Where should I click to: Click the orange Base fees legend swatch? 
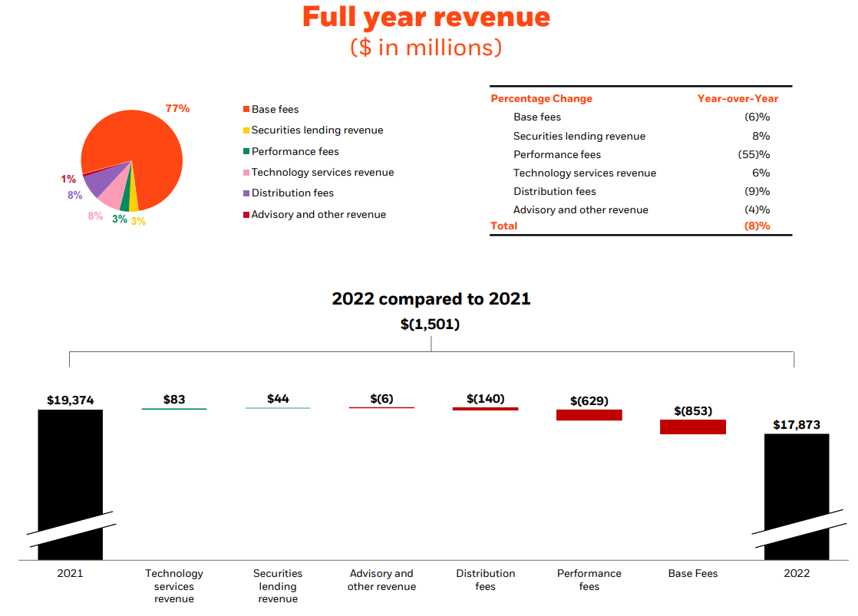[246, 110]
